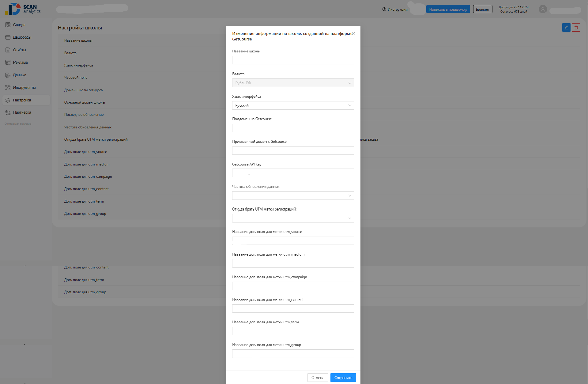Screen dimensions: 588x384
Task: Click the Настройка школы heading
Action: [x=80, y=28]
